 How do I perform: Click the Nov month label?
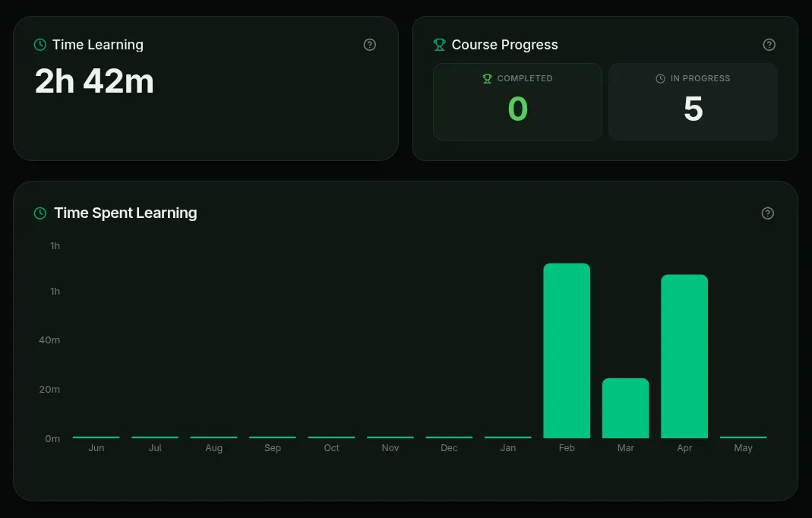[390, 447]
